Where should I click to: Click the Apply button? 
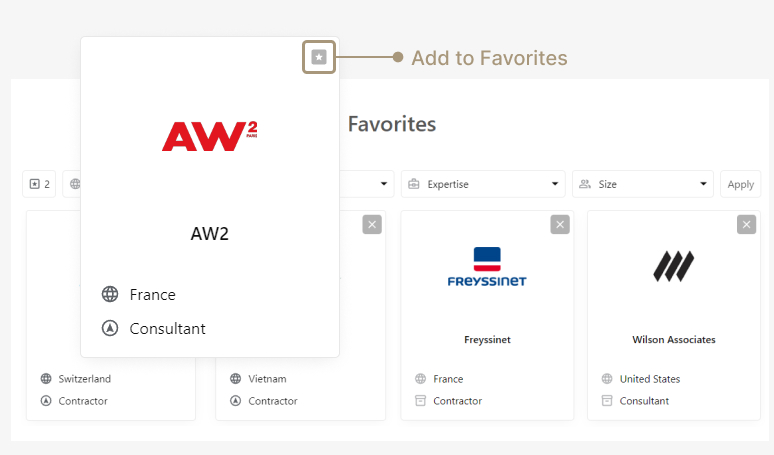[740, 184]
